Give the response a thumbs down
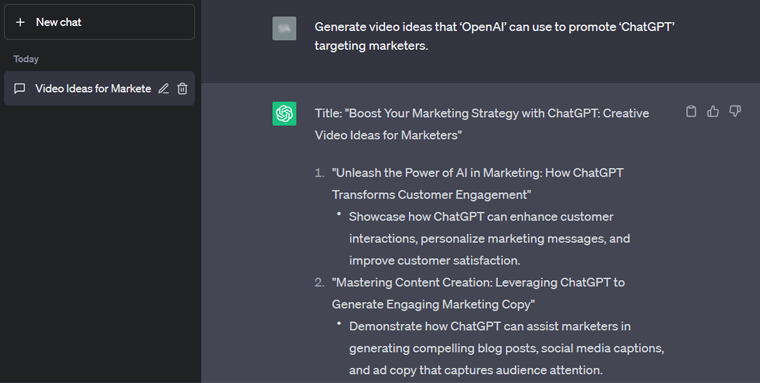 click(x=735, y=112)
